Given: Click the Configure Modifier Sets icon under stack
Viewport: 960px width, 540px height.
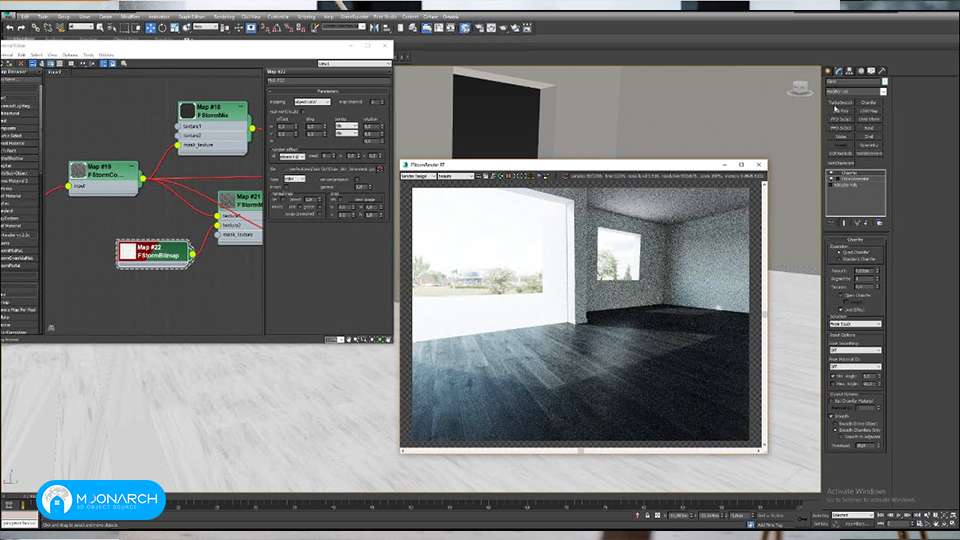Looking at the screenshot, I should (x=879, y=222).
